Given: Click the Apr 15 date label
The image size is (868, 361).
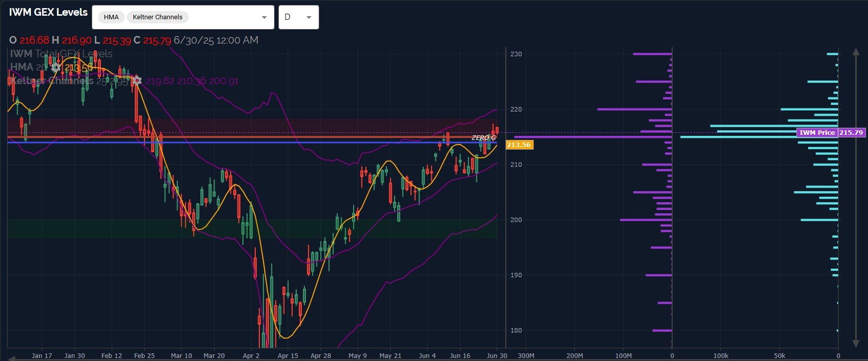Looking at the screenshot, I should (288, 355).
